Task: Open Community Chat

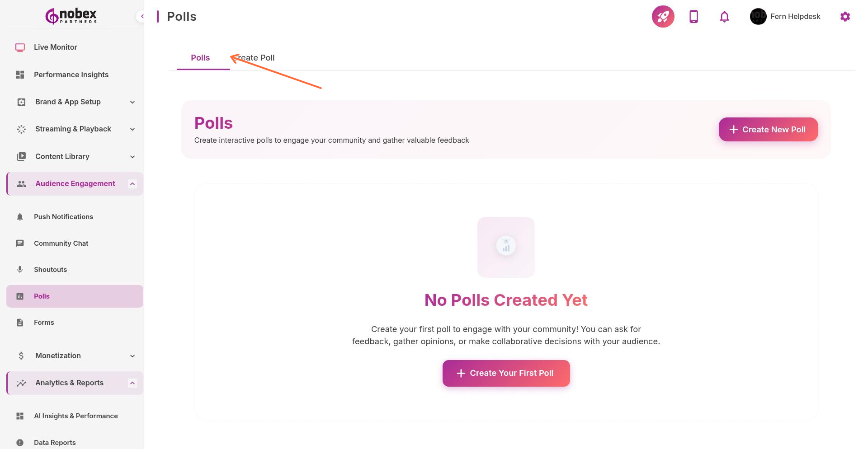Action: 61,243
